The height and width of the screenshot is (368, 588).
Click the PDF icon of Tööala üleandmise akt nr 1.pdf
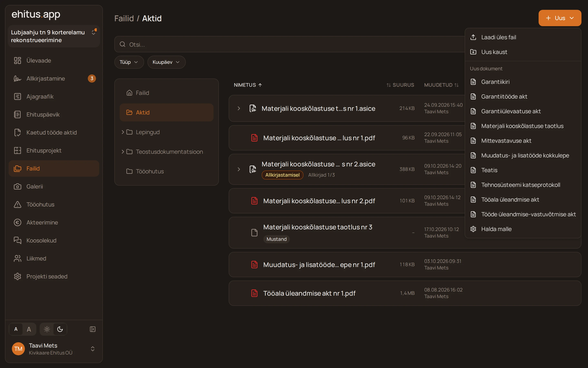click(254, 293)
